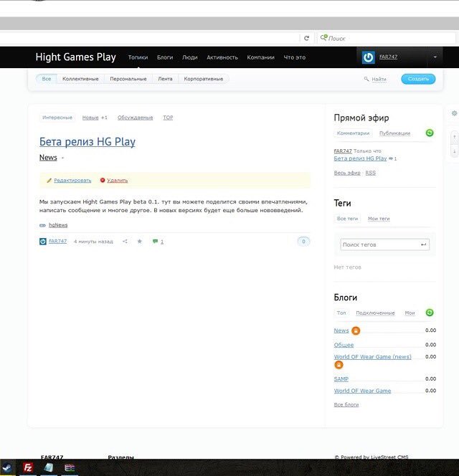Image resolution: width=459 pixels, height=476 pixels.
Task: Click the Редактировать link
Action: coord(72,181)
